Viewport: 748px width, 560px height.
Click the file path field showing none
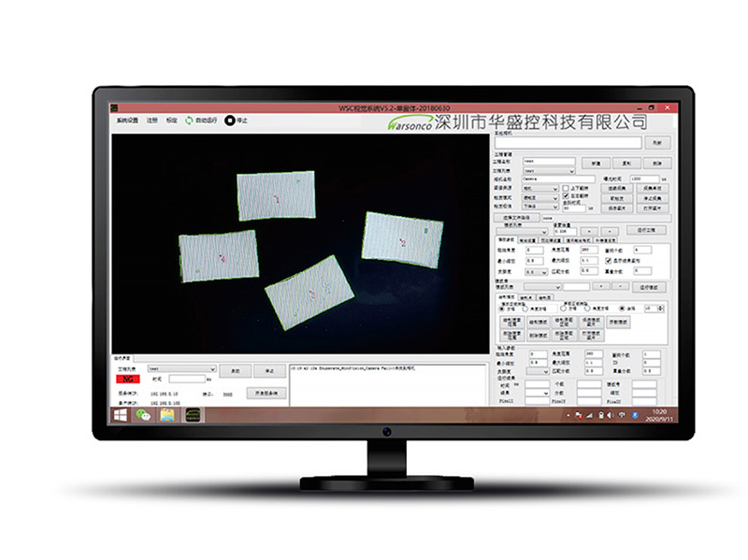point(606,218)
